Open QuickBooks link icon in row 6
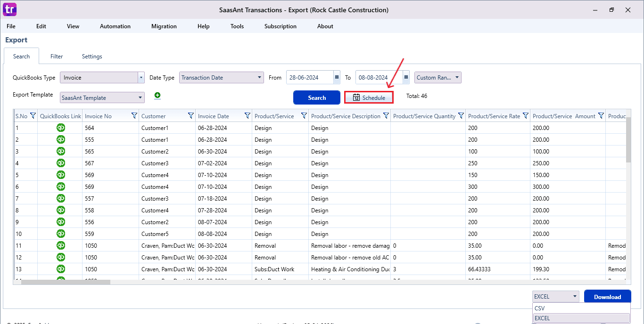The height and width of the screenshot is (324, 644). click(x=61, y=186)
